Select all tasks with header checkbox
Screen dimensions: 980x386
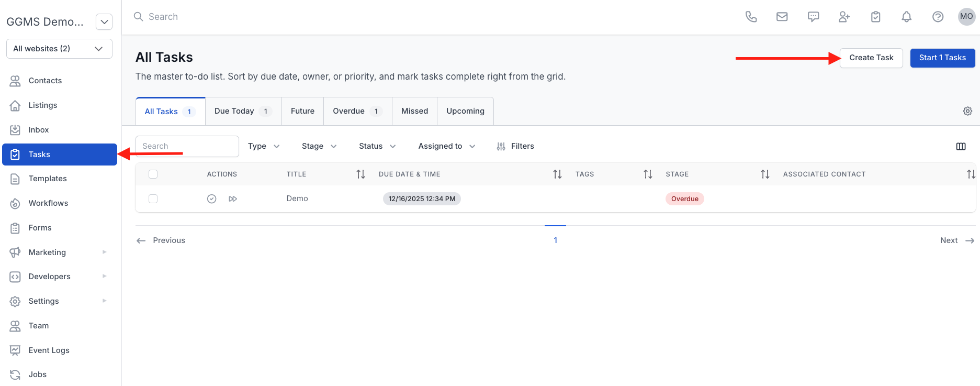tap(153, 174)
